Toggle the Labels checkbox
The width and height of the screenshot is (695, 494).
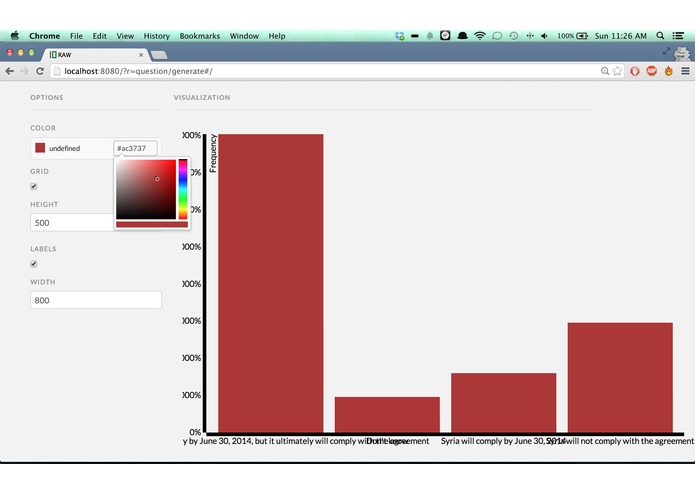tap(34, 264)
